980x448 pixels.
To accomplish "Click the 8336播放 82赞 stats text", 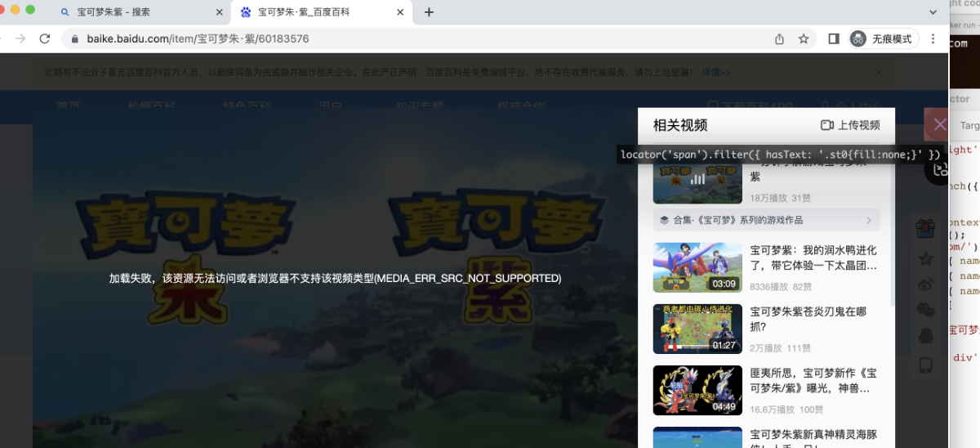I will [x=781, y=287].
